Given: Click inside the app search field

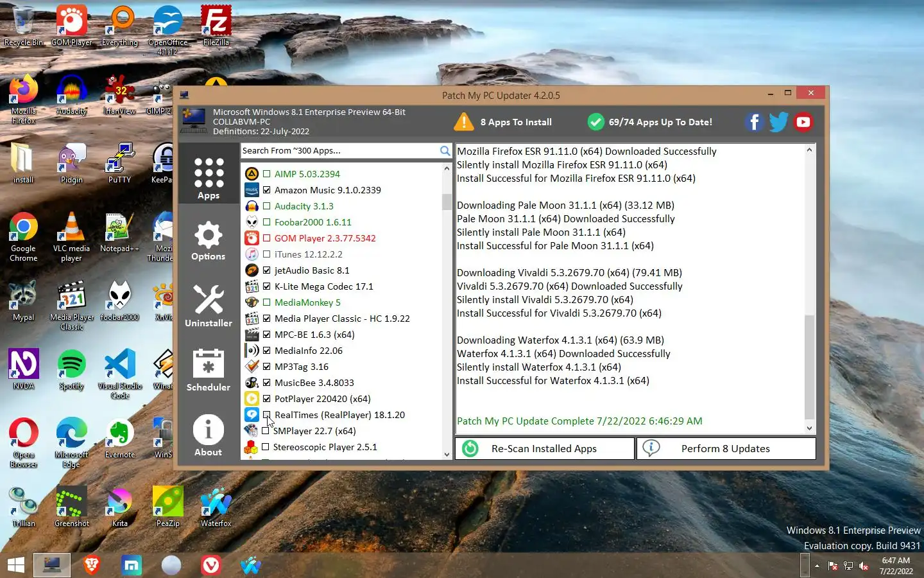Looking at the screenshot, I should tap(340, 150).
